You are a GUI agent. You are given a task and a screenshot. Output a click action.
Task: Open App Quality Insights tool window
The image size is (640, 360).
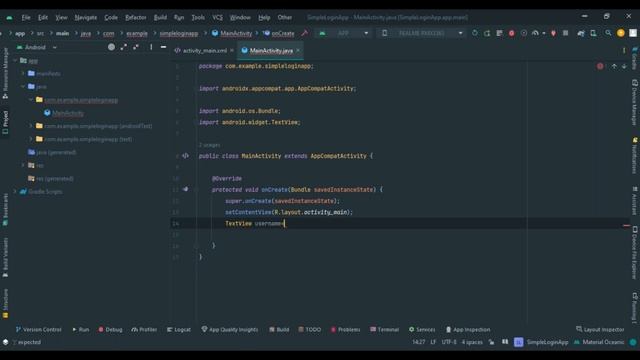click(x=230, y=329)
